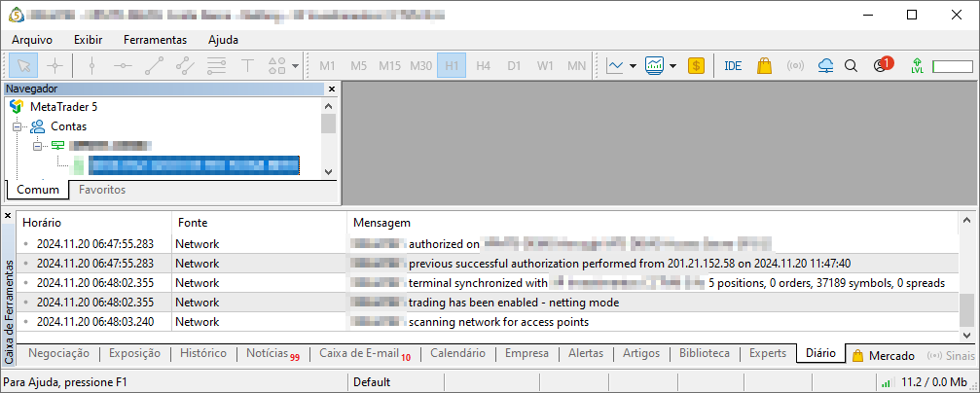Select the cursor arrow tool

(x=24, y=66)
